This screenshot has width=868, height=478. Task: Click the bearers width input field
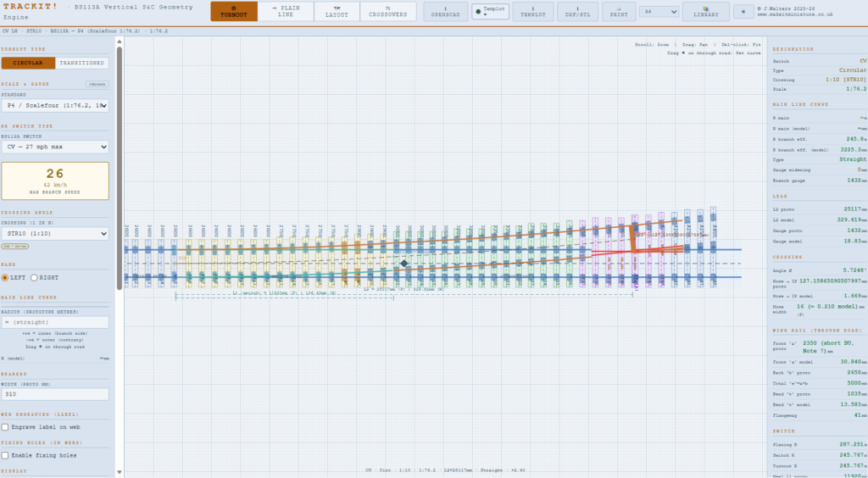click(55, 394)
